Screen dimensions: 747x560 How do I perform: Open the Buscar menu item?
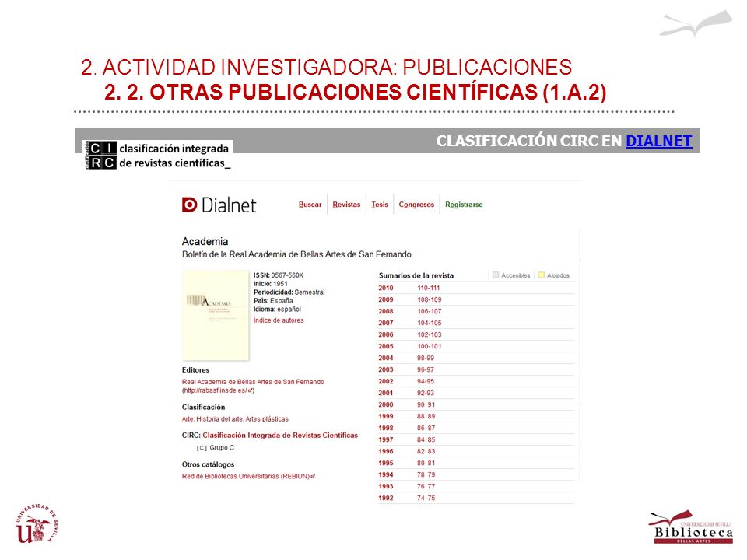pos(310,205)
